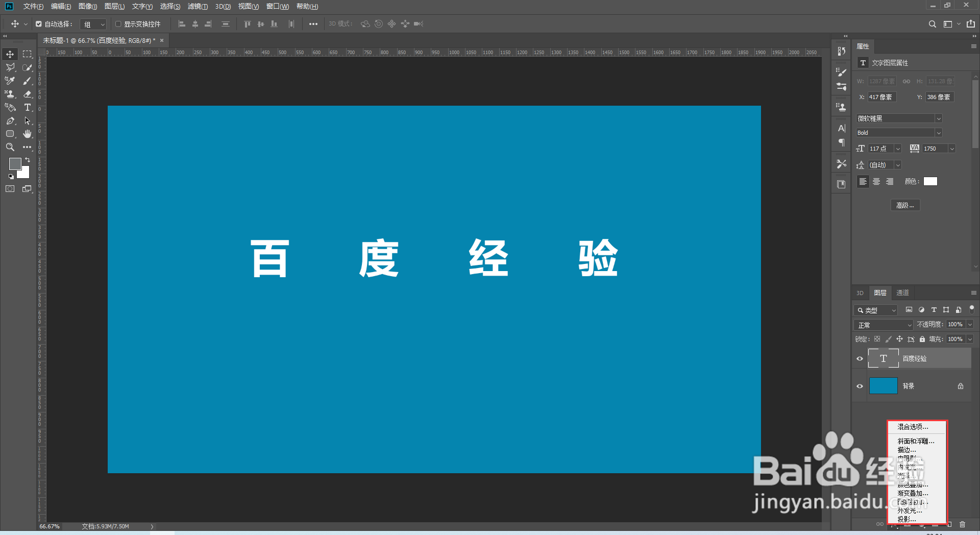Open the 微软雅黑 font family dropdown
Image resolution: width=980 pixels, height=535 pixels.
938,118
